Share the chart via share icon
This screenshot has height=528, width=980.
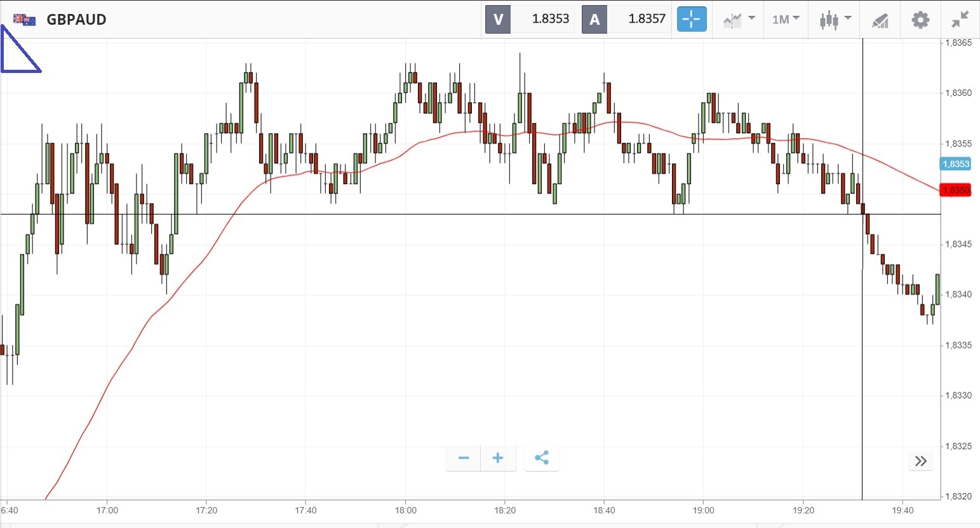[x=542, y=458]
